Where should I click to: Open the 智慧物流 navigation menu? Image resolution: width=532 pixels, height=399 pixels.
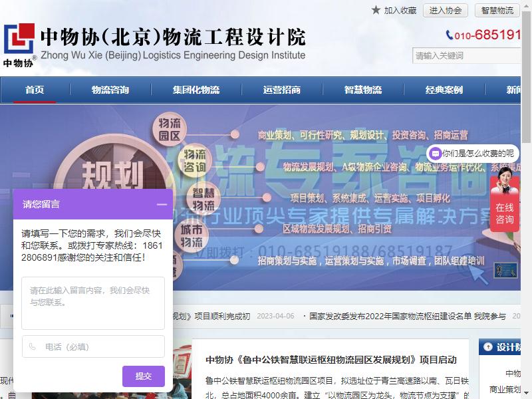pyautogui.click(x=363, y=90)
